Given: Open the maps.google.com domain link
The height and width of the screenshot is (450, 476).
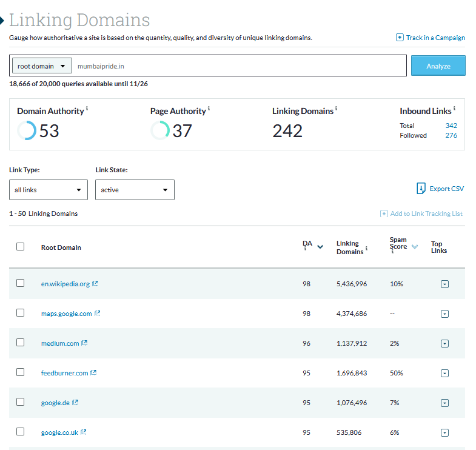Looking at the screenshot, I should pyautogui.click(x=67, y=314).
